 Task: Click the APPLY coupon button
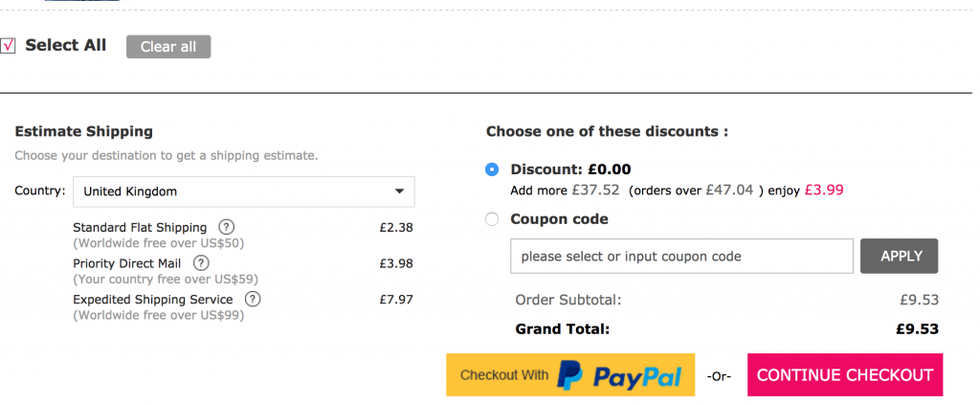coord(900,256)
